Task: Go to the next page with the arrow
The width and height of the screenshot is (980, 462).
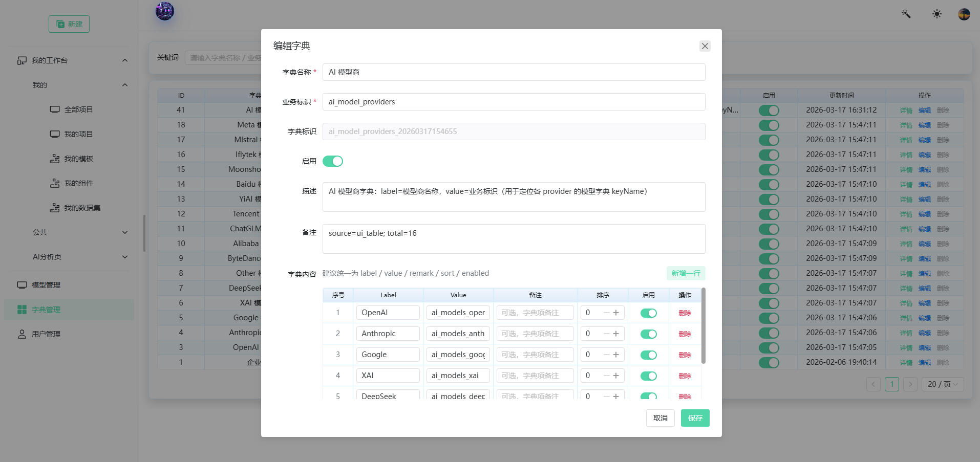Action: pyautogui.click(x=910, y=384)
